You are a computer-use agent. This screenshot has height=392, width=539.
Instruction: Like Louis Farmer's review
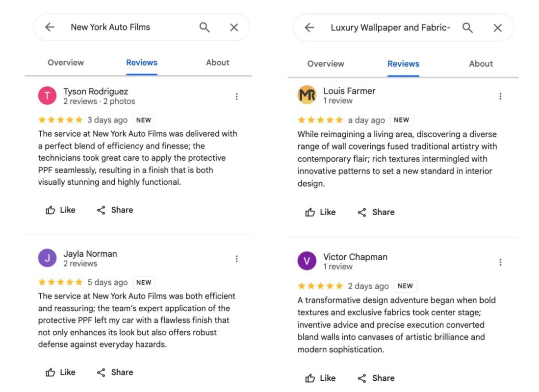click(x=320, y=212)
